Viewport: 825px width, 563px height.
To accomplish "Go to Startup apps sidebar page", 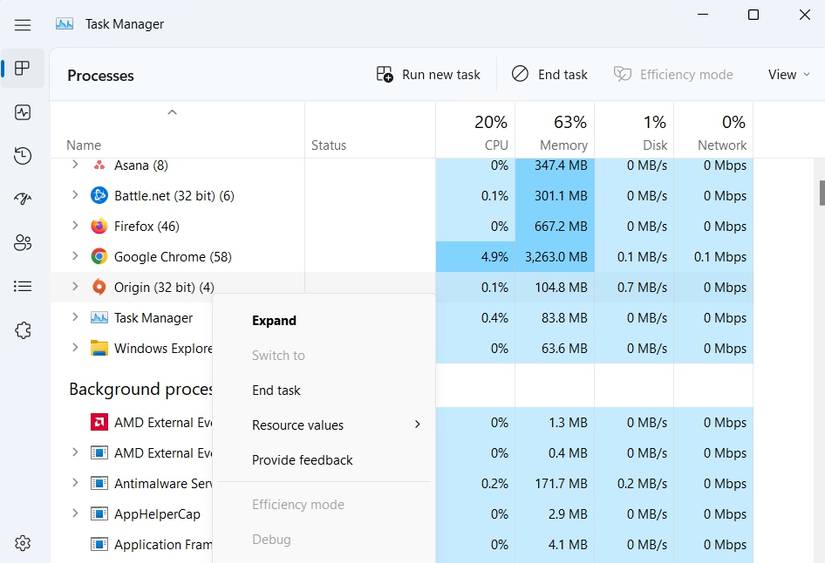I will pos(23,199).
